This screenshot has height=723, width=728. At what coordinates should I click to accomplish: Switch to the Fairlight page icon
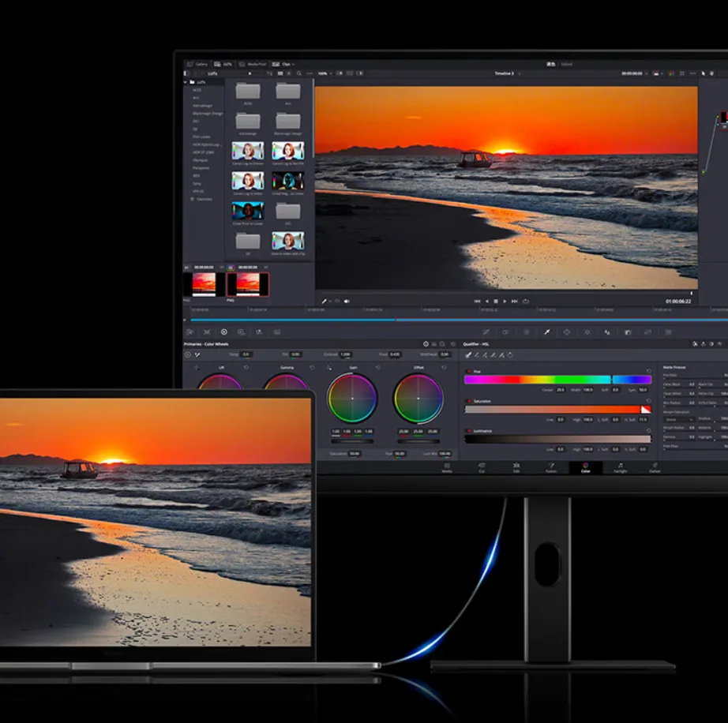(x=620, y=468)
